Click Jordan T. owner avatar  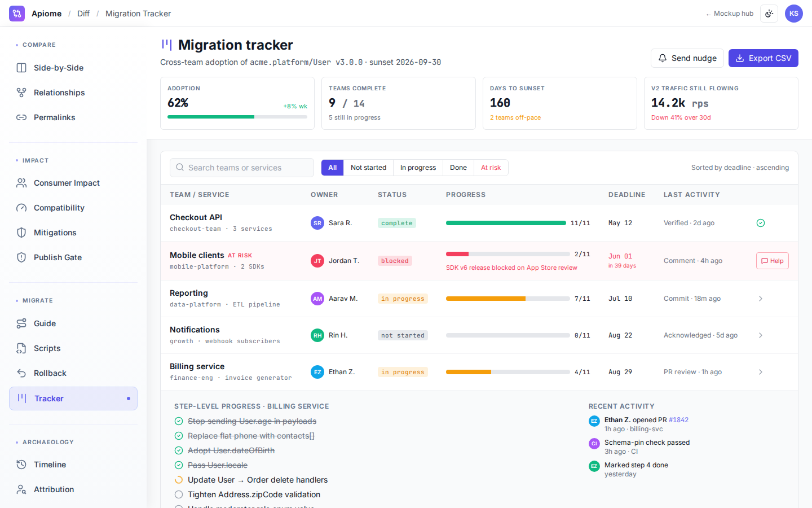(317, 261)
